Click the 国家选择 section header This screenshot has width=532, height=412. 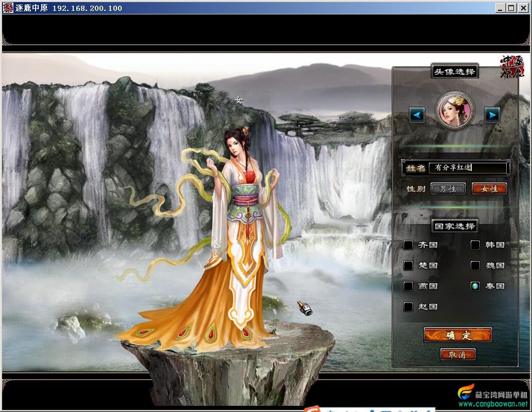tap(455, 226)
